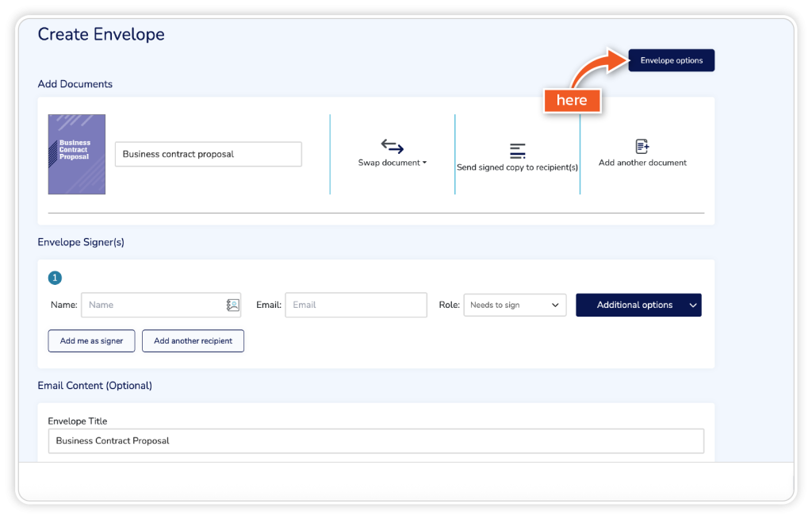Expand the Swap document dropdown caret
The width and height of the screenshot is (812, 519).
424,163
